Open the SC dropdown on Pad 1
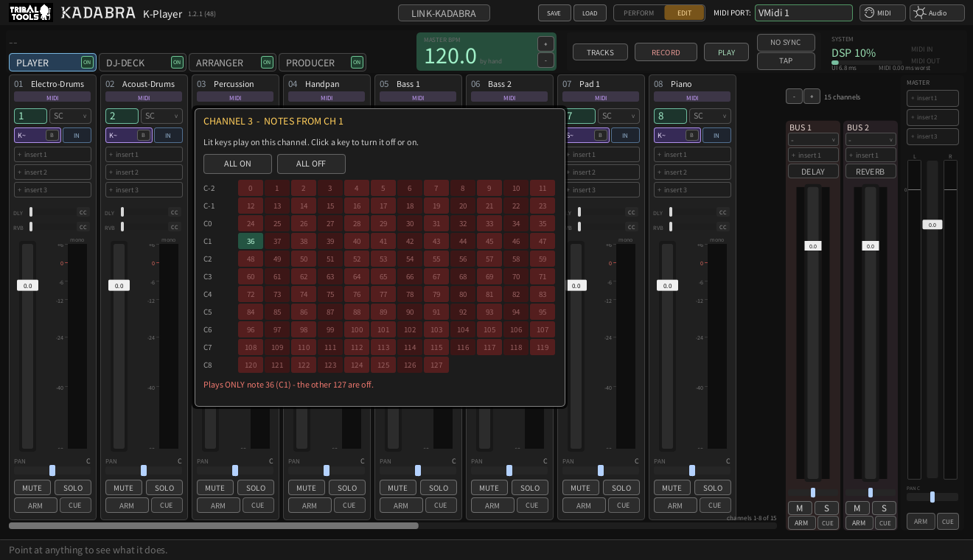 click(618, 116)
